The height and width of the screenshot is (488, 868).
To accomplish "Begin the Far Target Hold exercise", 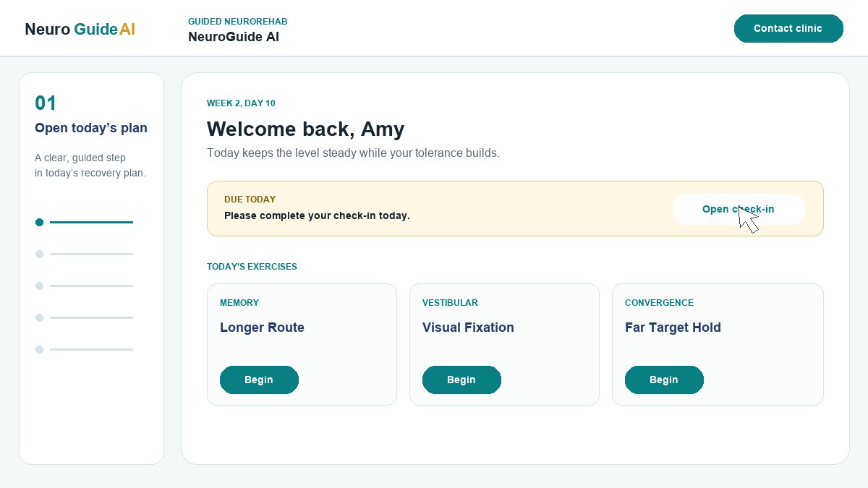I will pyautogui.click(x=664, y=380).
